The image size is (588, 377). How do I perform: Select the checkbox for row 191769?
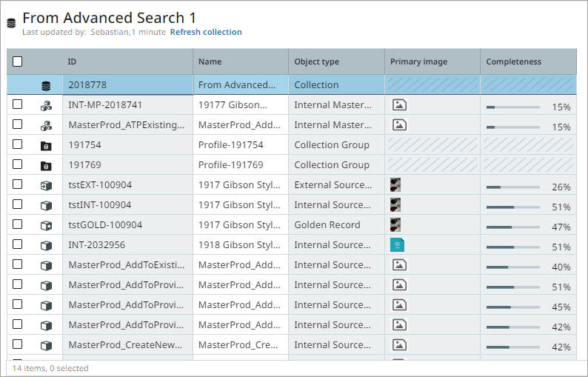pos(18,164)
